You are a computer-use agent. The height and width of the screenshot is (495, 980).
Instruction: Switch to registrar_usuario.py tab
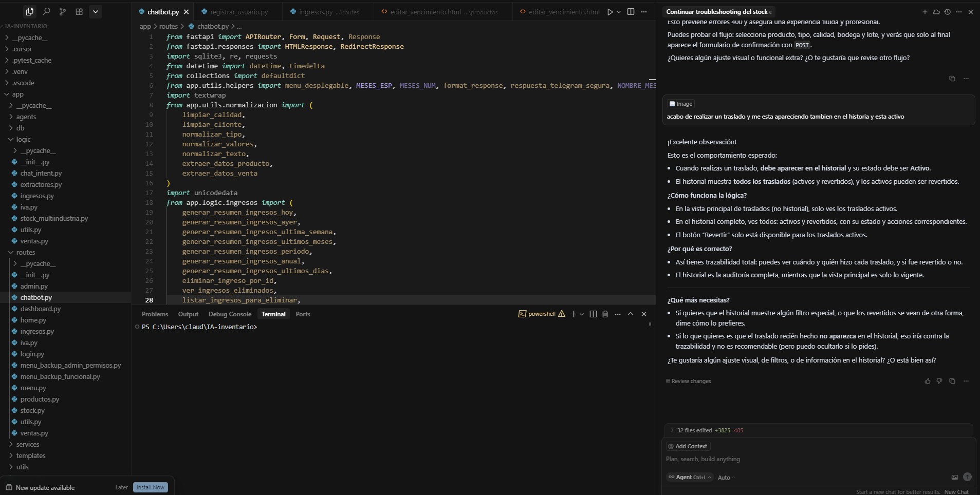pyautogui.click(x=239, y=12)
